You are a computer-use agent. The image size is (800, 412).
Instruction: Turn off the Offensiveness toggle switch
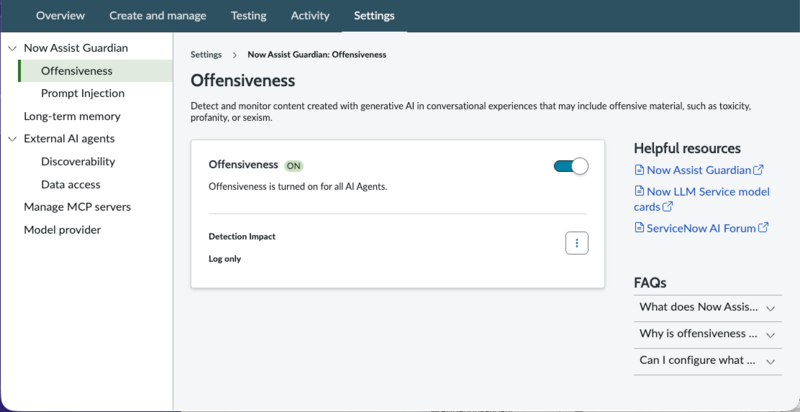click(x=571, y=166)
